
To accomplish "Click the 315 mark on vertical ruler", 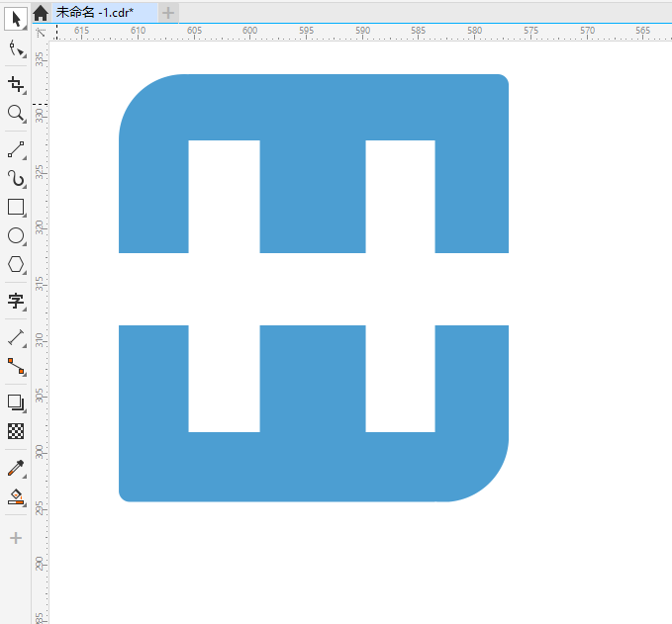I will coord(40,283).
